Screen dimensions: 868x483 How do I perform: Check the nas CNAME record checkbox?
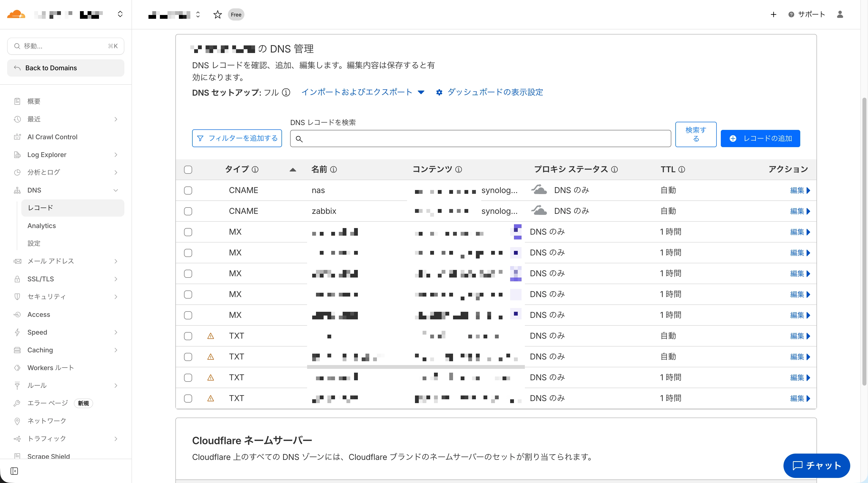coord(188,190)
